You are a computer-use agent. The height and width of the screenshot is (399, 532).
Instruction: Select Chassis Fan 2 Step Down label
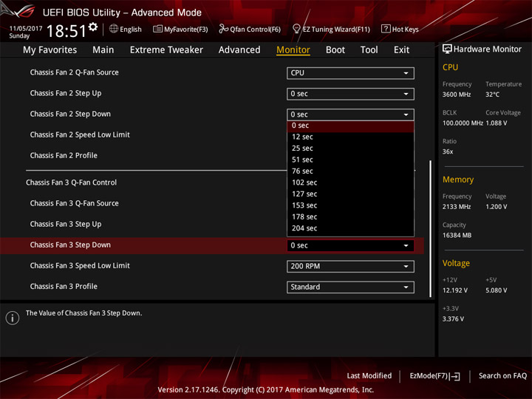click(70, 114)
